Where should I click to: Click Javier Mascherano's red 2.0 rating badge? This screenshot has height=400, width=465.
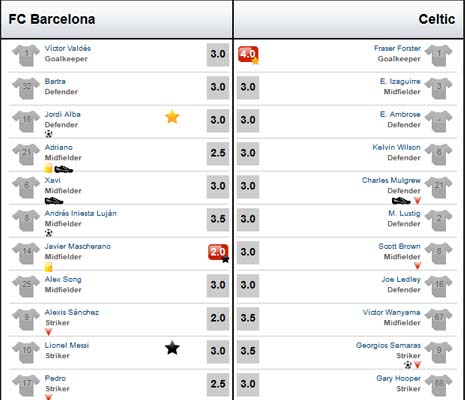(218, 252)
